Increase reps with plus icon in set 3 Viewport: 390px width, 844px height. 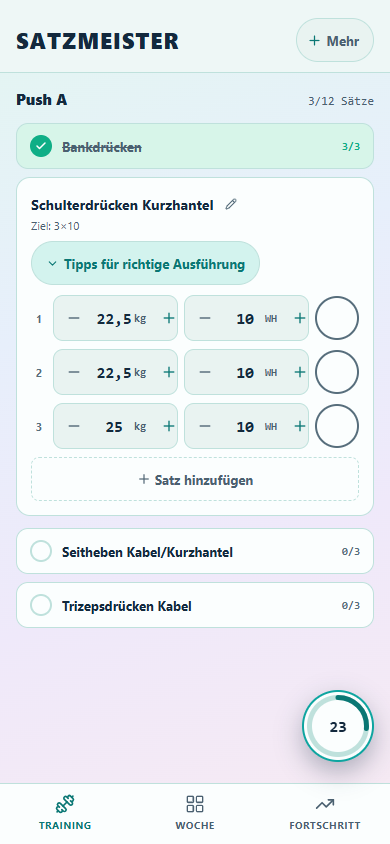coord(300,426)
